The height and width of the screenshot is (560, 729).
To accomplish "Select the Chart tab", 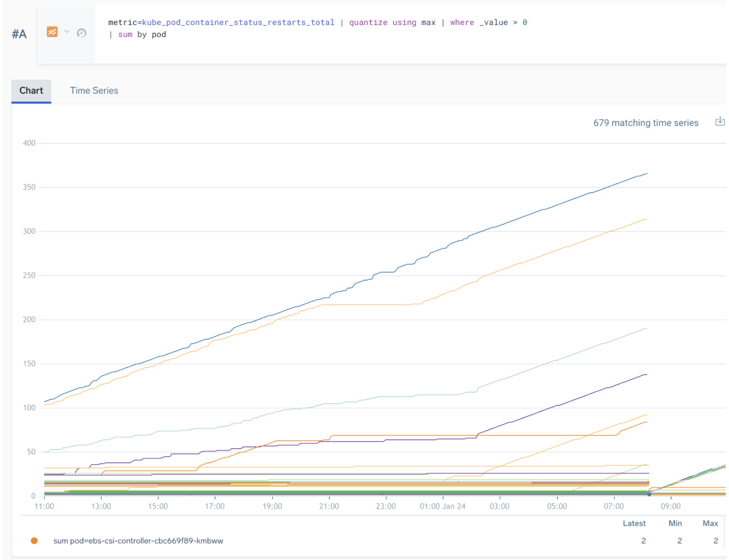I will coord(31,90).
